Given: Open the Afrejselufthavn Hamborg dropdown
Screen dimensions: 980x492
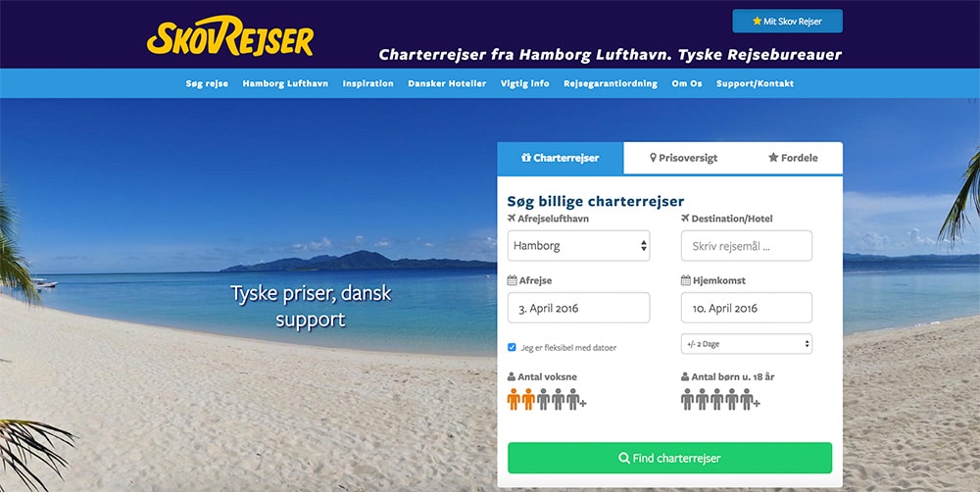Looking at the screenshot, I should click(x=579, y=246).
